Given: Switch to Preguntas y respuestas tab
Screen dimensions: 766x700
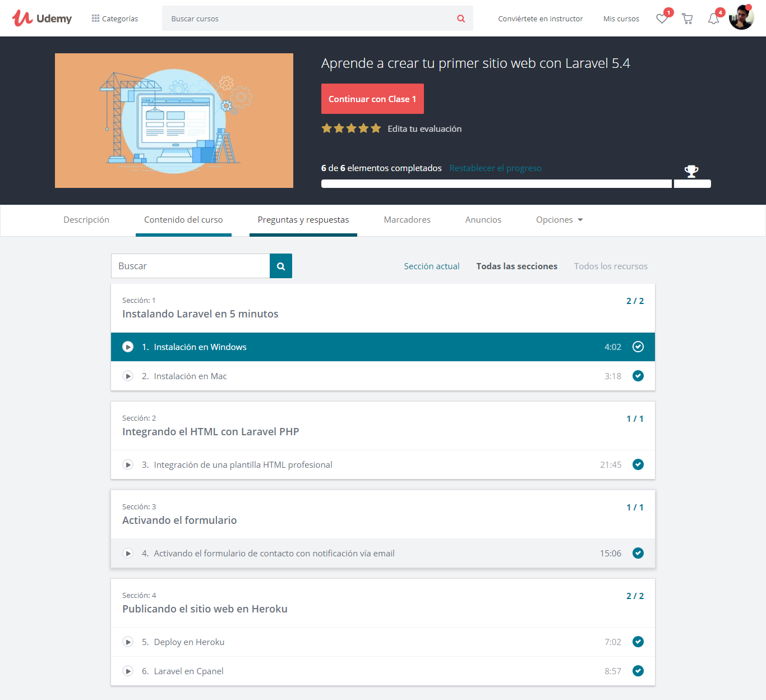Looking at the screenshot, I should click(x=303, y=220).
